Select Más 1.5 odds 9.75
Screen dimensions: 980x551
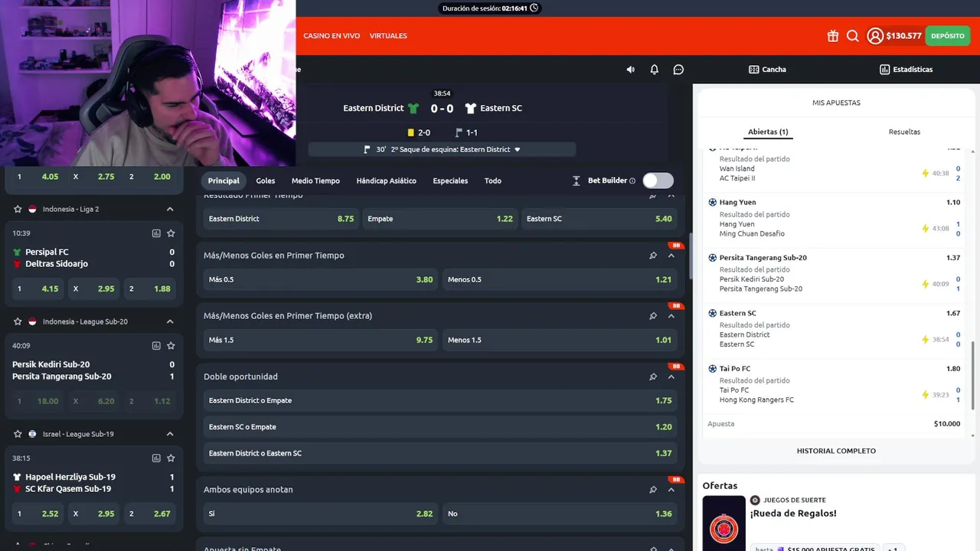click(x=321, y=340)
